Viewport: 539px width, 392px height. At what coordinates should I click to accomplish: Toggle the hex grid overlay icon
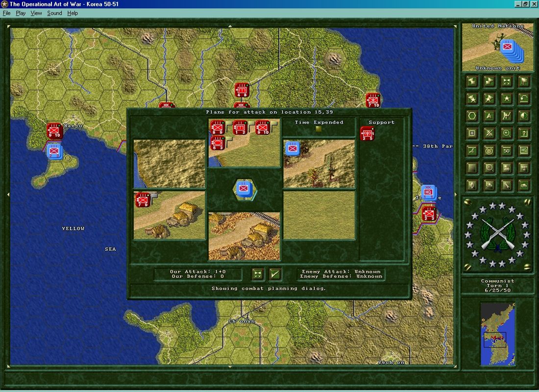click(x=472, y=115)
